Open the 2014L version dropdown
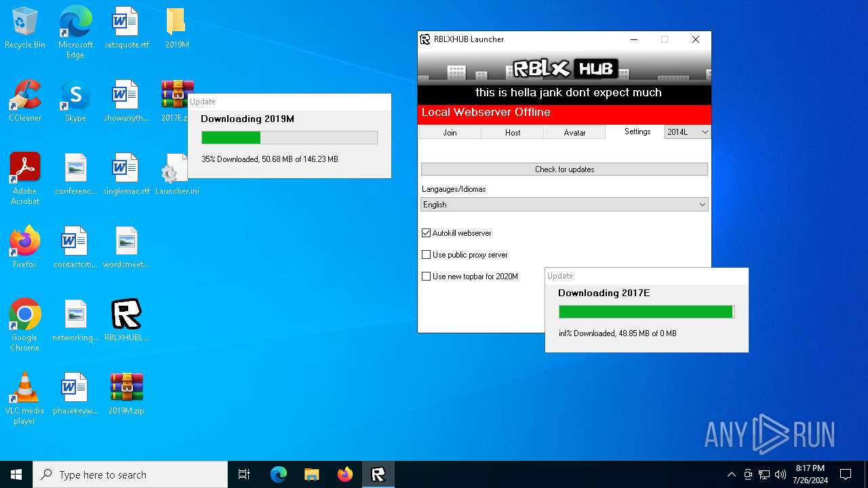 pyautogui.click(x=688, y=132)
